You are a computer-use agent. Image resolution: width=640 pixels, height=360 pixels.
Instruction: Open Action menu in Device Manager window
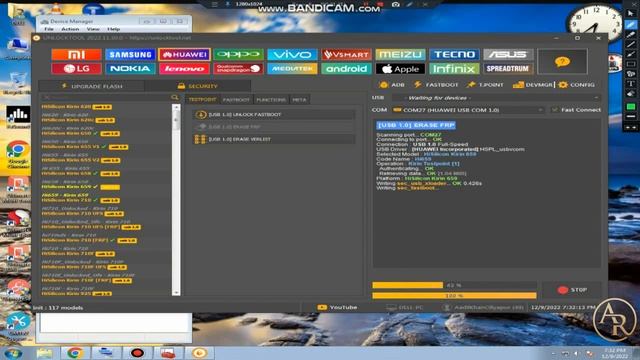[x=70, y=29]
